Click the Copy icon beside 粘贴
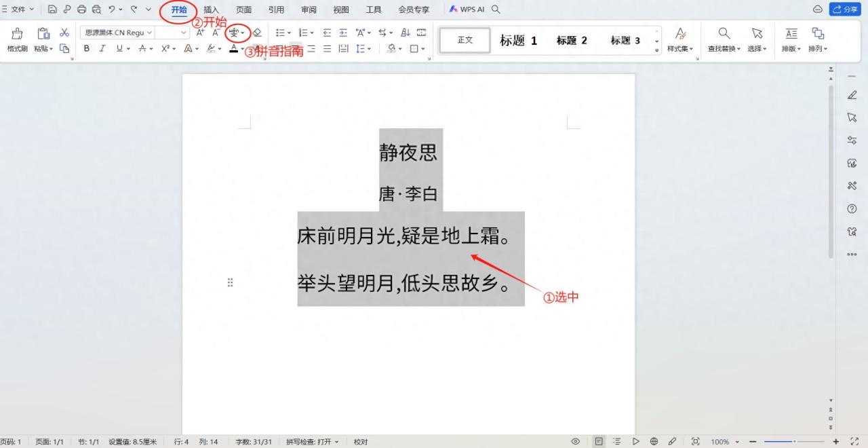The image size is (868, 448). coord(64,48)
